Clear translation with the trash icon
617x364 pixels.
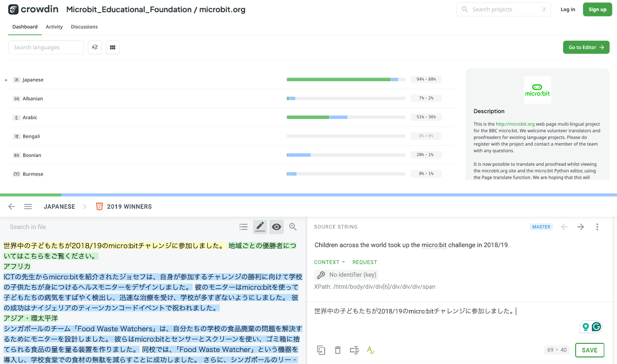[x=338, y=350]
